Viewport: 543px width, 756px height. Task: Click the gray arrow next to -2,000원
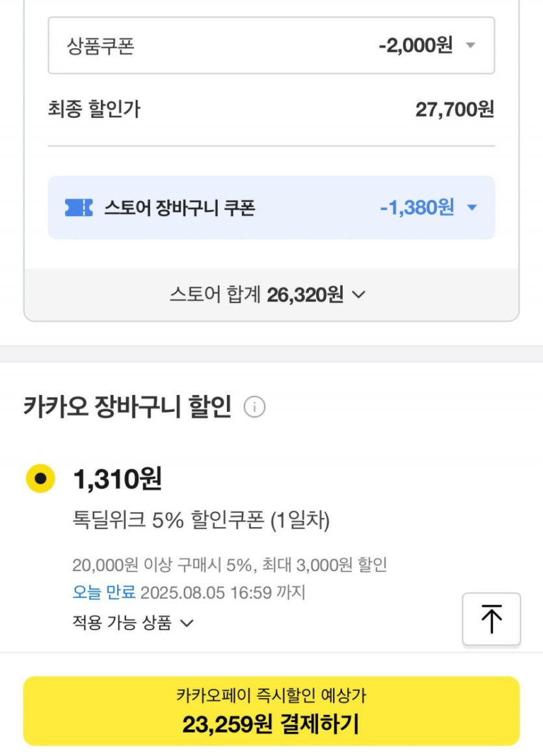click(x=471, y=46)
